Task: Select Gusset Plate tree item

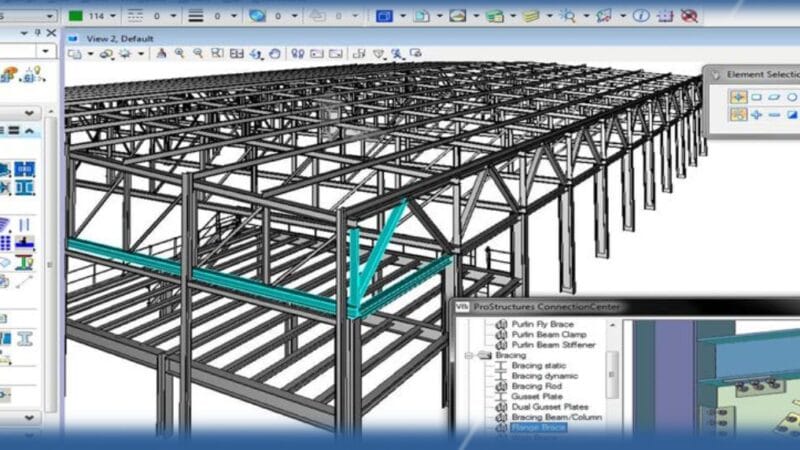Action: coord(537,396)
